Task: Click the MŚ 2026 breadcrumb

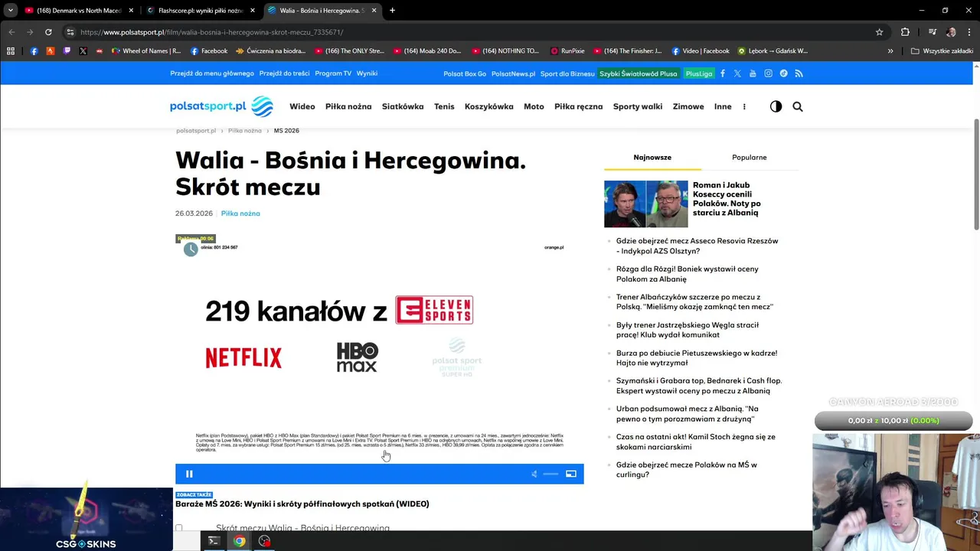Action: tap(286, 131)
